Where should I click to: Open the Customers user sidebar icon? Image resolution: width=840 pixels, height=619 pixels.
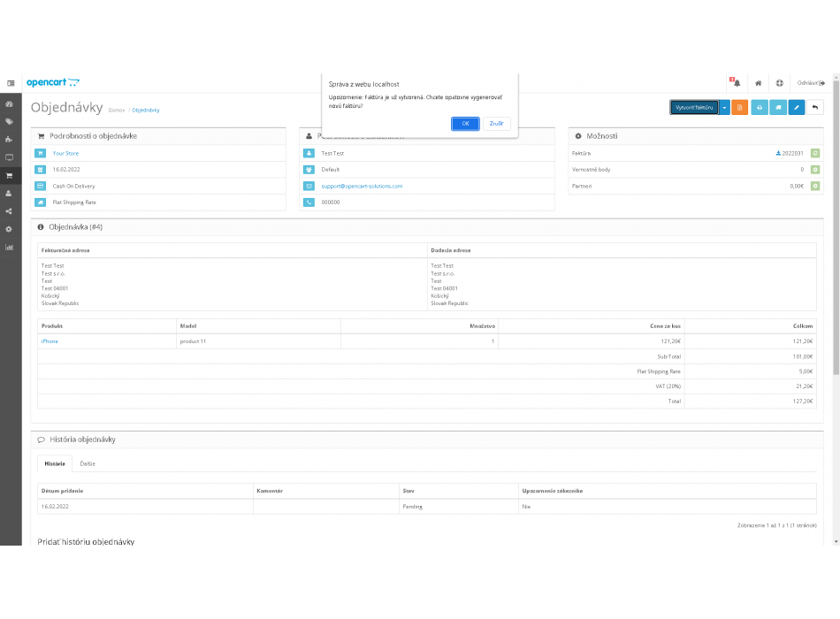coord(9,194)
